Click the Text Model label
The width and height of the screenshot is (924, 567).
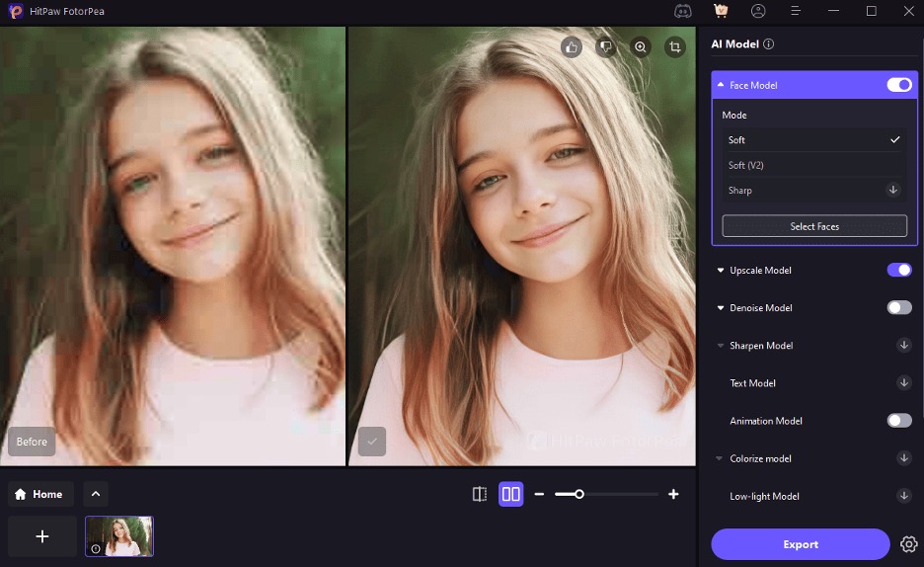tap(752, 383)
